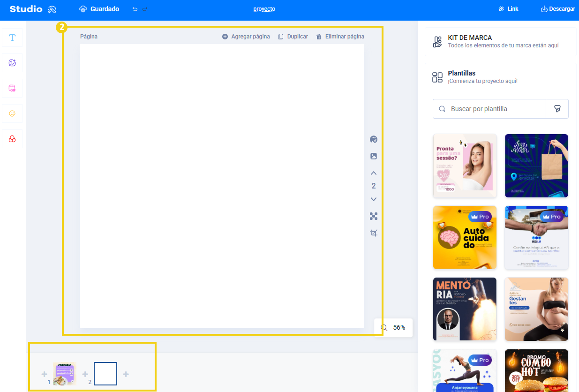Open the background color palette icon
The image size is (579, 392).
point(374,139)
